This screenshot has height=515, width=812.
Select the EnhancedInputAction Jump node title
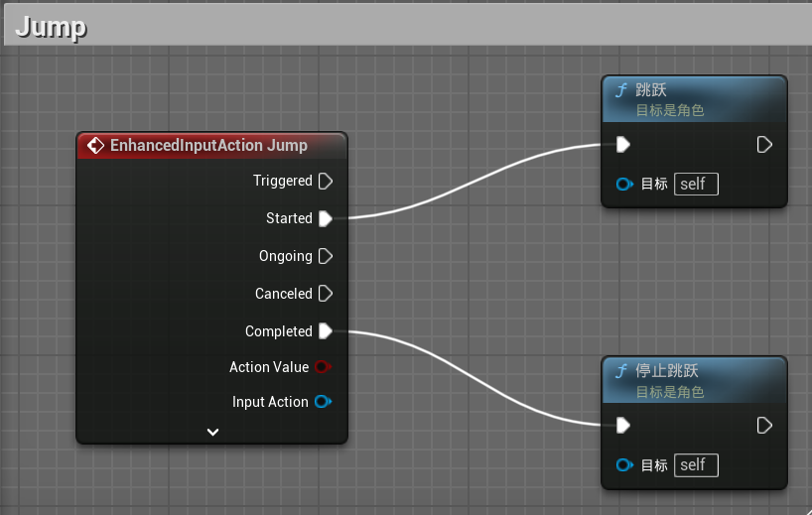tap(208, 146)
